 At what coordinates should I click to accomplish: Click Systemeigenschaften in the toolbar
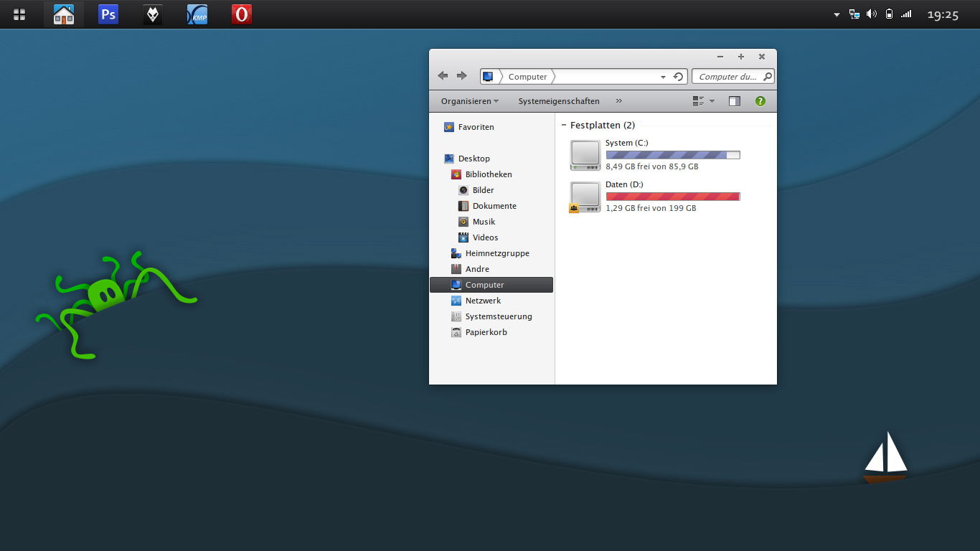pos(559,101)
